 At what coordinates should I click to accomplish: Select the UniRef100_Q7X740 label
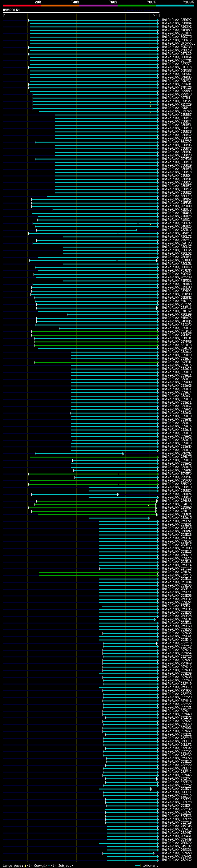tap(177, 111)
